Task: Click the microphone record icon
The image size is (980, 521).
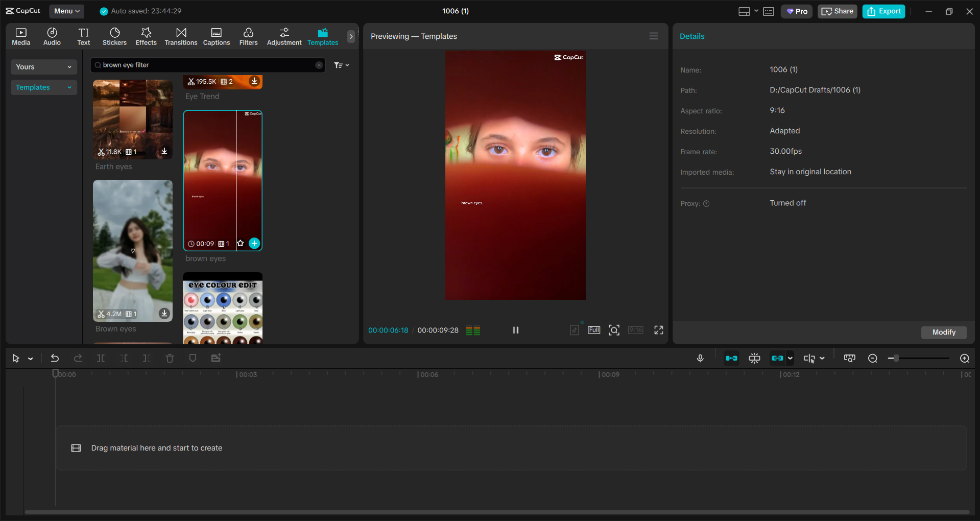Action: coord(700,358)
